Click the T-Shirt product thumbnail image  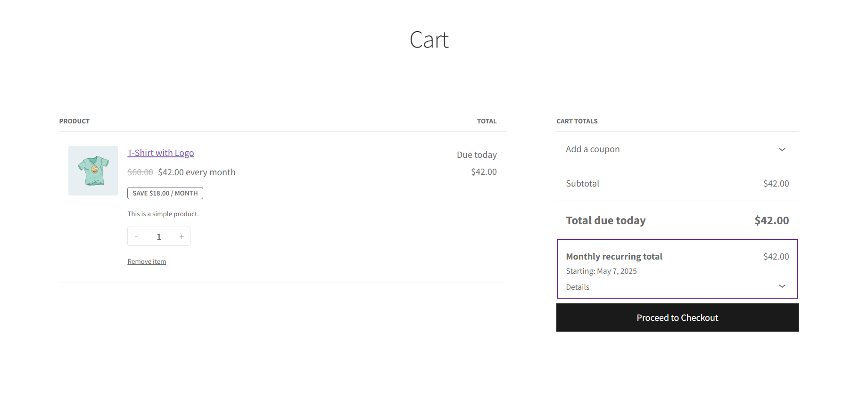coord(93,171)
